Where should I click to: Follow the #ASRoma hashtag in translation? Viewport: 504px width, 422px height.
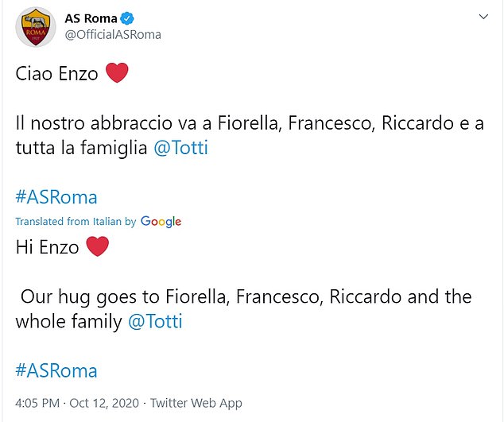(x=56, y=370)
